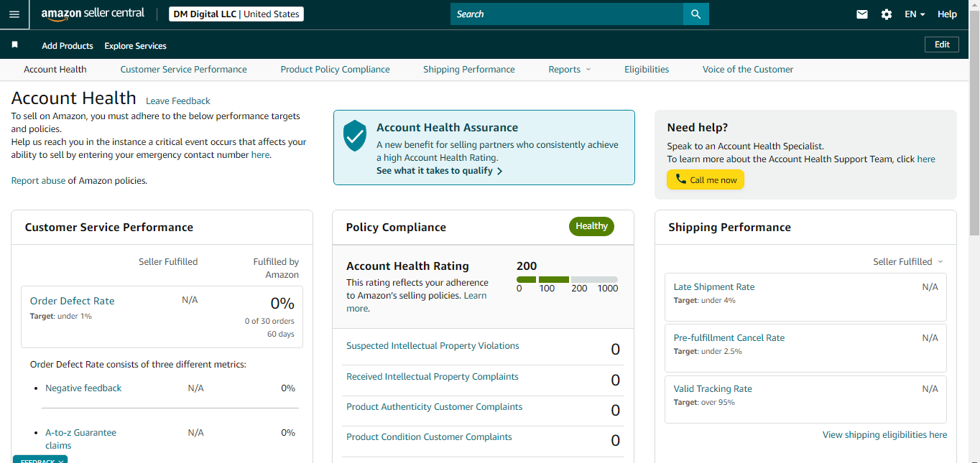Open the EN language dropdown

(x=915, y=14)
